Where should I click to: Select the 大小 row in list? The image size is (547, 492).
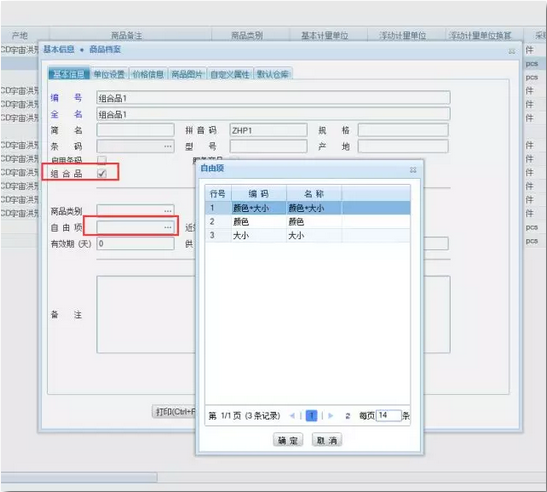click(307, 235)
